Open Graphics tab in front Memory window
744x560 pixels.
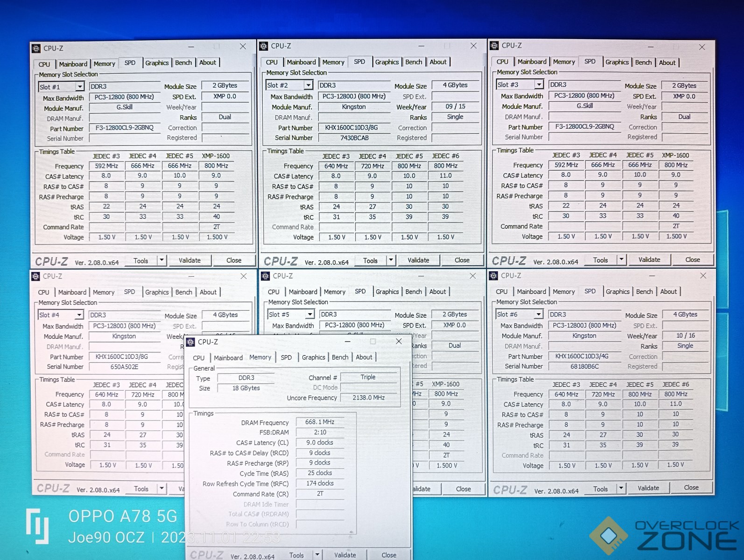(313, 357)
